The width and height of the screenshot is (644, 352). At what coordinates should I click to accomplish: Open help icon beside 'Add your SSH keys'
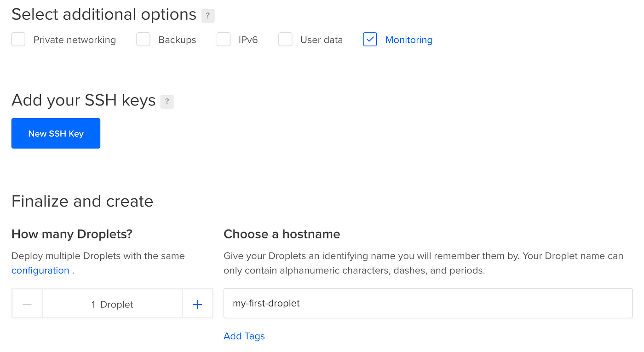click(167, 102)
